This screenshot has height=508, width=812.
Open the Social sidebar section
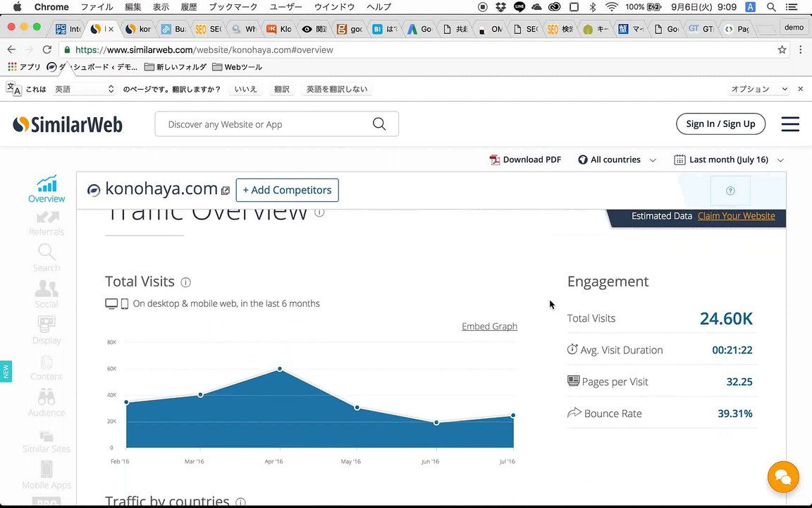[46, 294]
